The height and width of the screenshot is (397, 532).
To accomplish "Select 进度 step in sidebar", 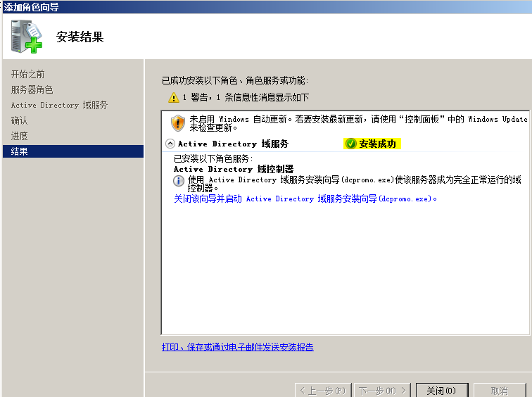I will pos(19,136).
